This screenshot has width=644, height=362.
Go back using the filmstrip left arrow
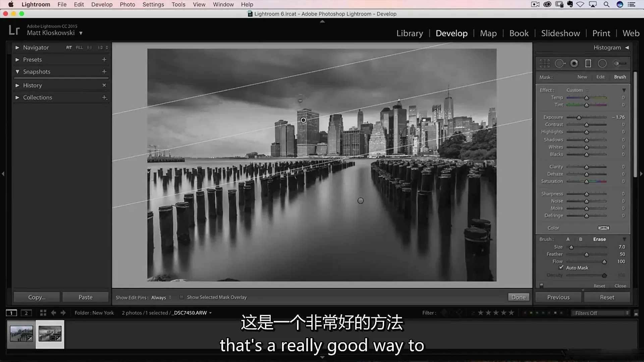[53, 313]
